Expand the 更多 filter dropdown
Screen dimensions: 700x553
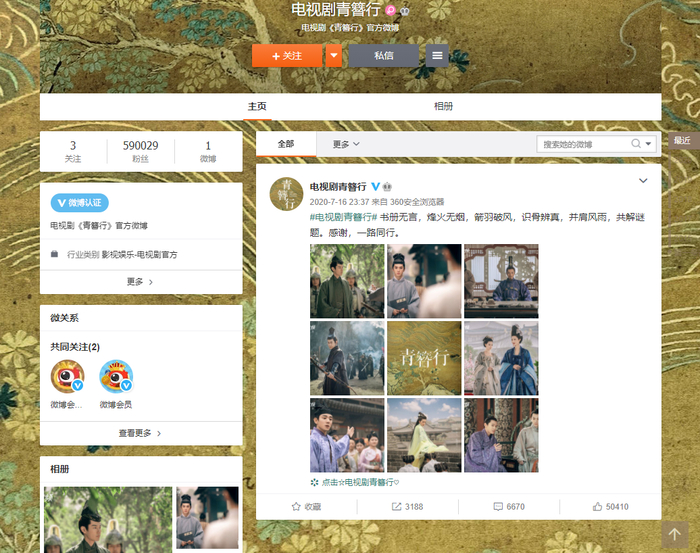click(346, 144)
